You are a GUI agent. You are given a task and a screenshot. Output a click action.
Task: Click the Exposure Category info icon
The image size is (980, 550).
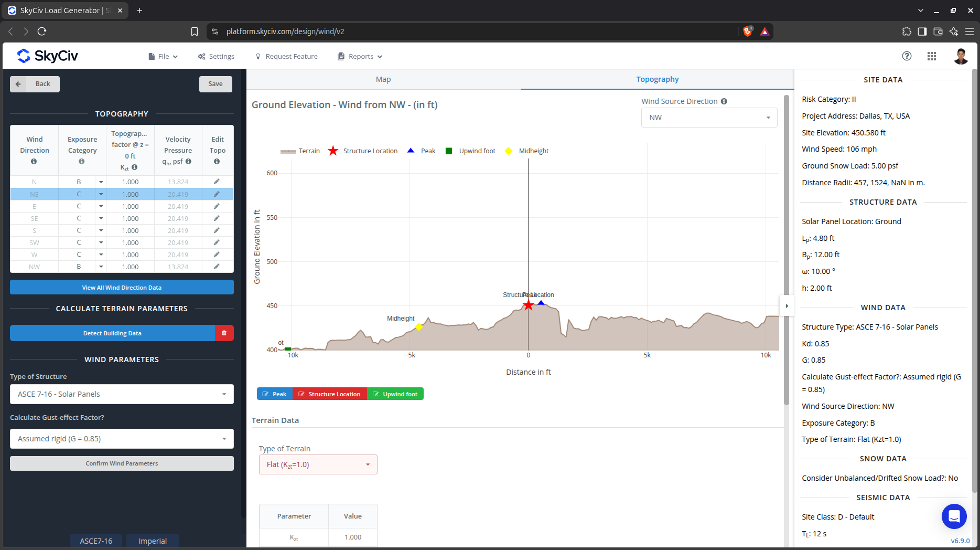pos(82,162)
